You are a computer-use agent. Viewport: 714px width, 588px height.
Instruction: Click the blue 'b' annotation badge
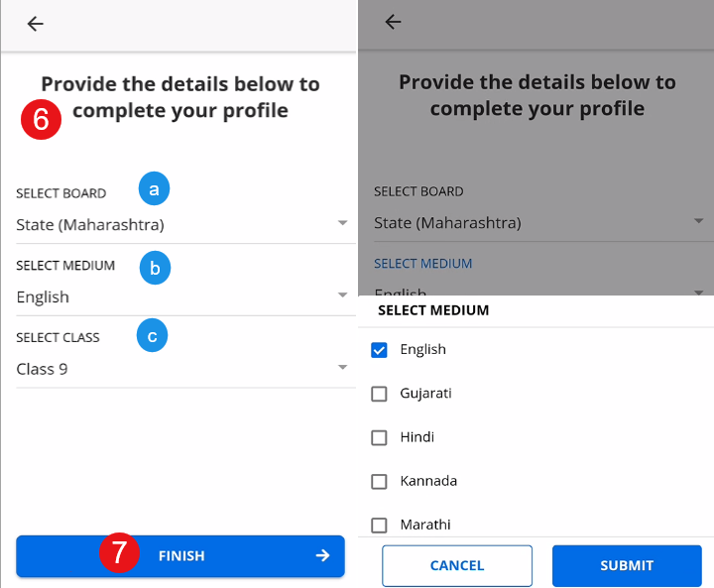pyautogui.click(x=156, y=268)
